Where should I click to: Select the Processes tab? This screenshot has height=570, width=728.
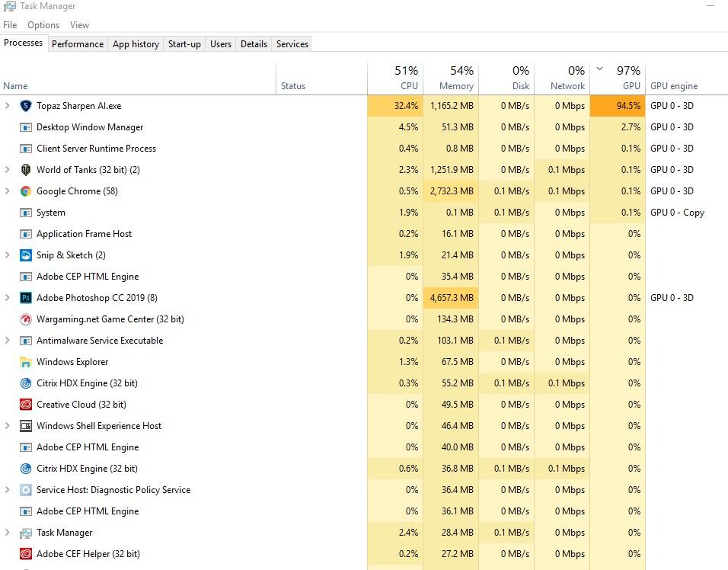pyautogui.click(x=23, y=43)
